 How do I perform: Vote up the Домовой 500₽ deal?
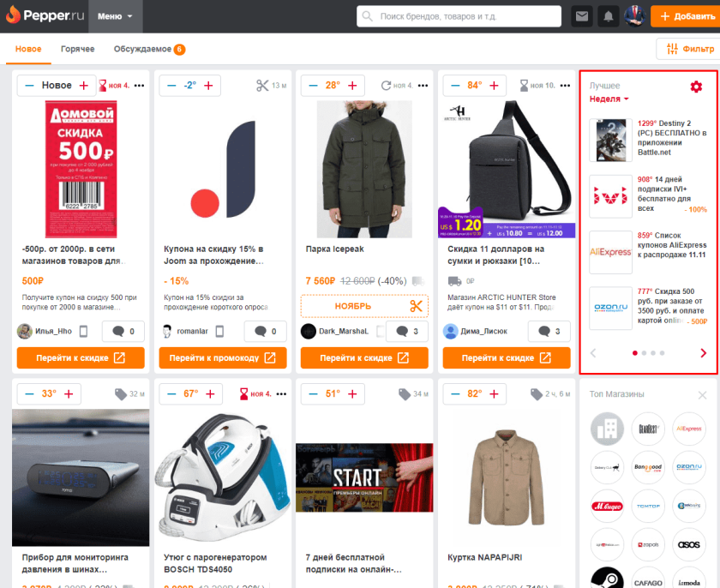[84, 86]
